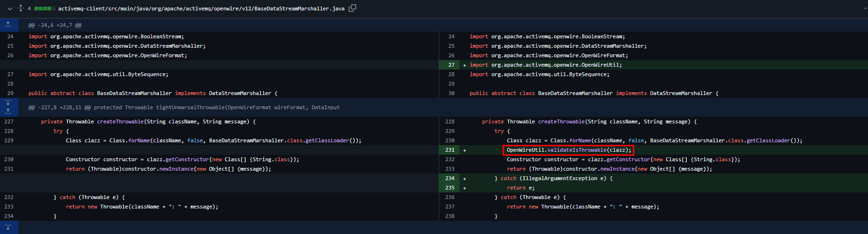
Task: Click the plus marker on line 234
Action: coord(465,179)
